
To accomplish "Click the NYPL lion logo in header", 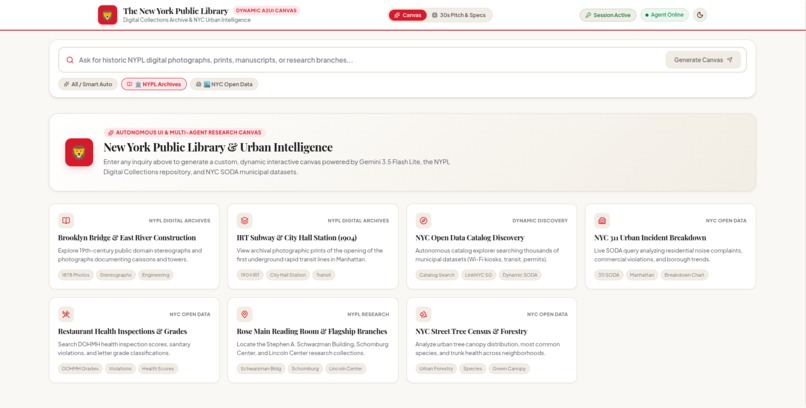I will click(x=107, y=15).
